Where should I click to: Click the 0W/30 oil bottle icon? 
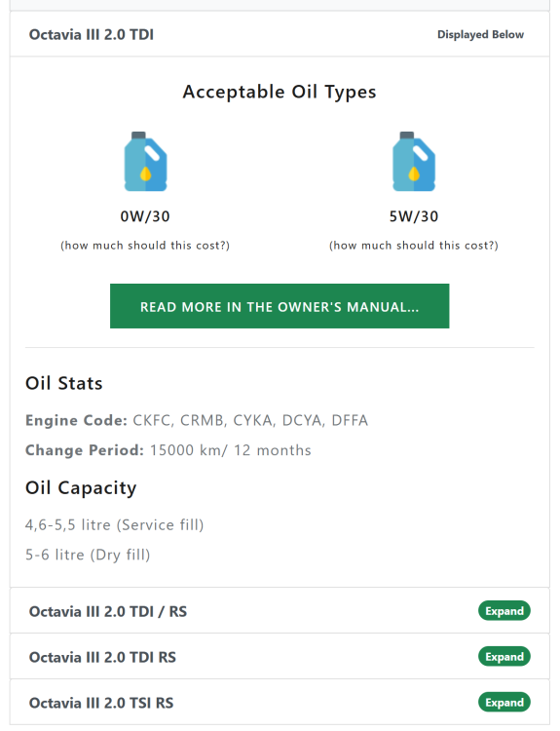[145, 161]
